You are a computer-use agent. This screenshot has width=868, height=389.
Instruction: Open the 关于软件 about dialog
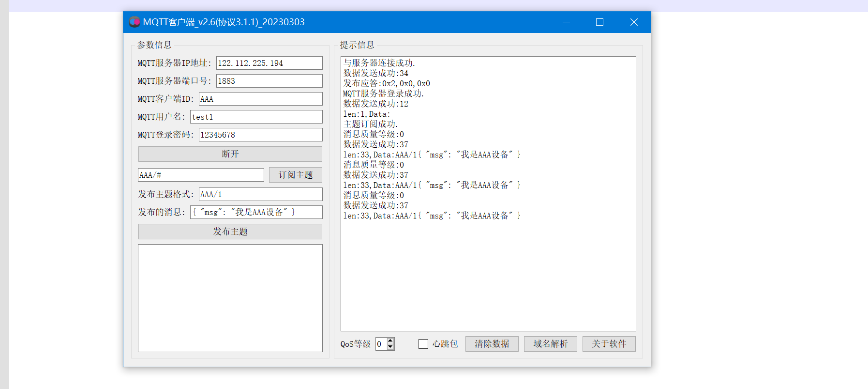point(609,344)
